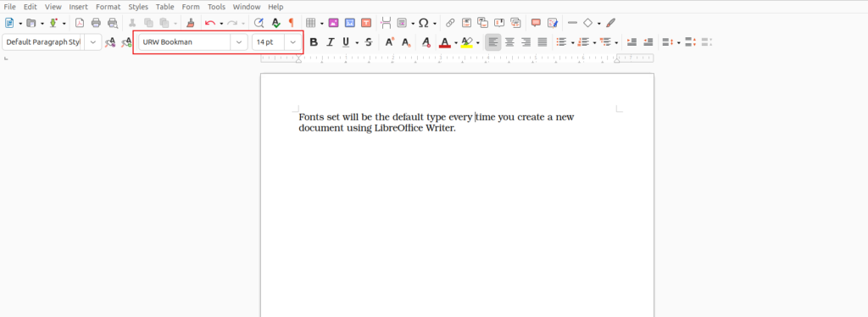
Task: Insert a comment
Action: click(x=536, y=23)
